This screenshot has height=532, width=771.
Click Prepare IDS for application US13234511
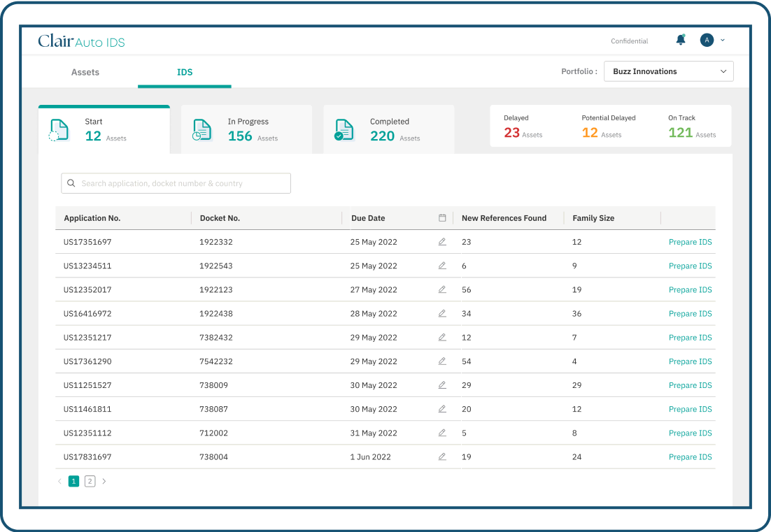(x=690, y=266)
